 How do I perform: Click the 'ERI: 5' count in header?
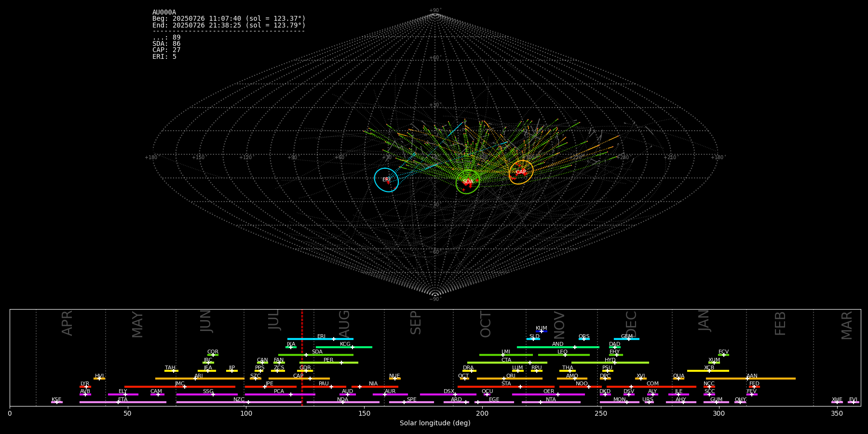pyautogui.click(x=164, y=56)
